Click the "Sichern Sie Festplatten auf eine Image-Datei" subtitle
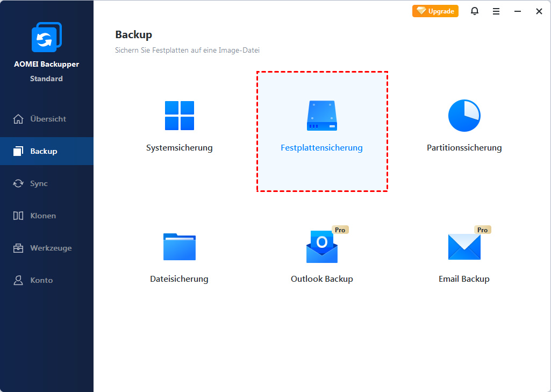This screenshot has width=551, height=392. point(187,50)
